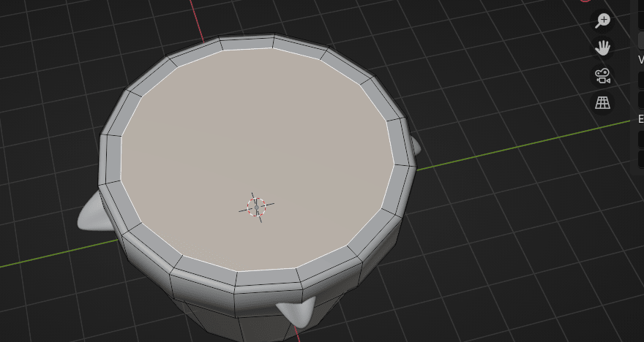
Task: Click the first sidebar field below E label
Action: [x=640, y=138]
